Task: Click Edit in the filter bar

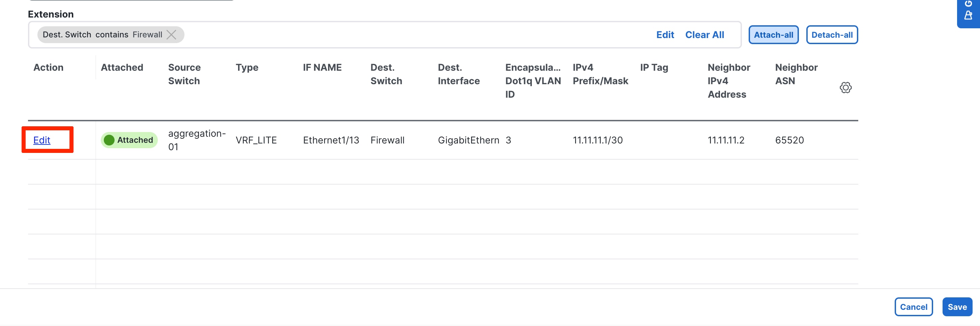Action: coord(665,35)
